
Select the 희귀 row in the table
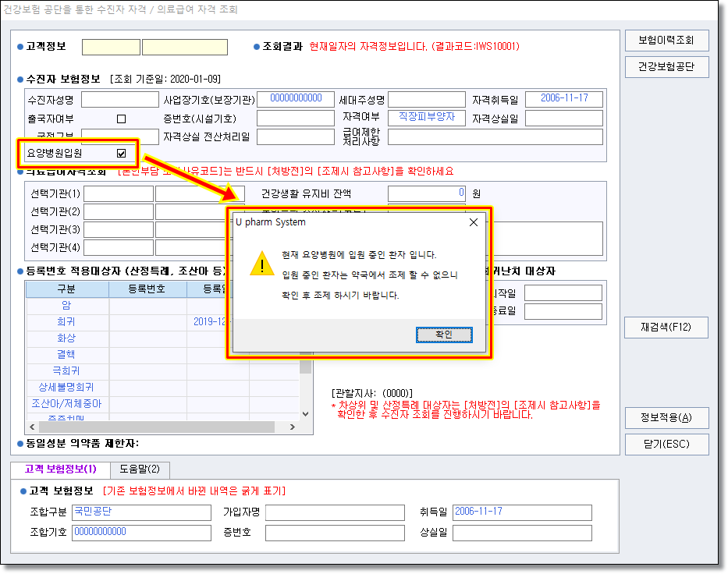(x=66, y=322)
